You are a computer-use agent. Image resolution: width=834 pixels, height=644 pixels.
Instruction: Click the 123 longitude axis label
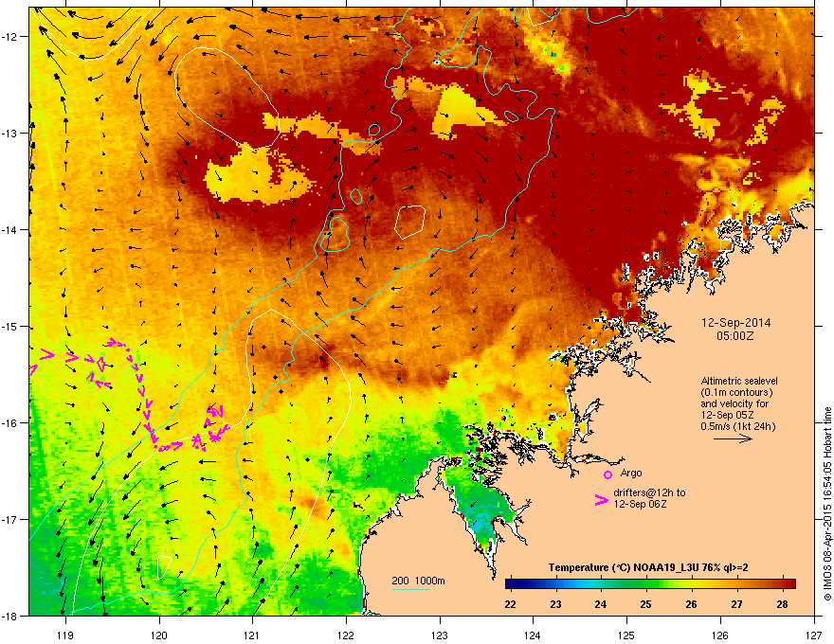pos(440,635)
